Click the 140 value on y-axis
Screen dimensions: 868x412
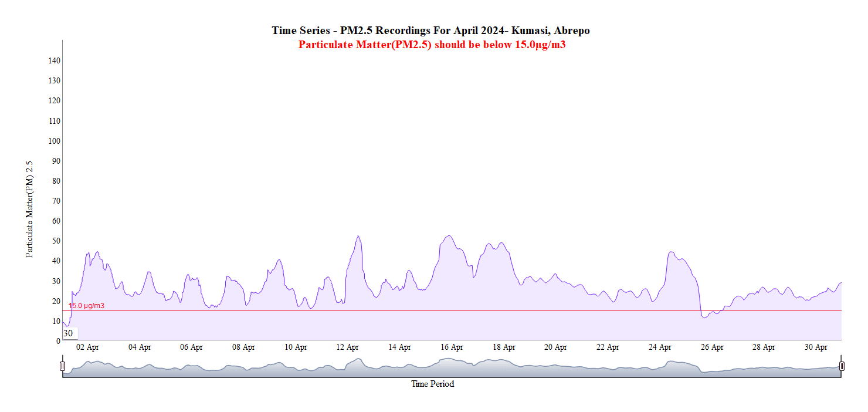coord(55,60)
